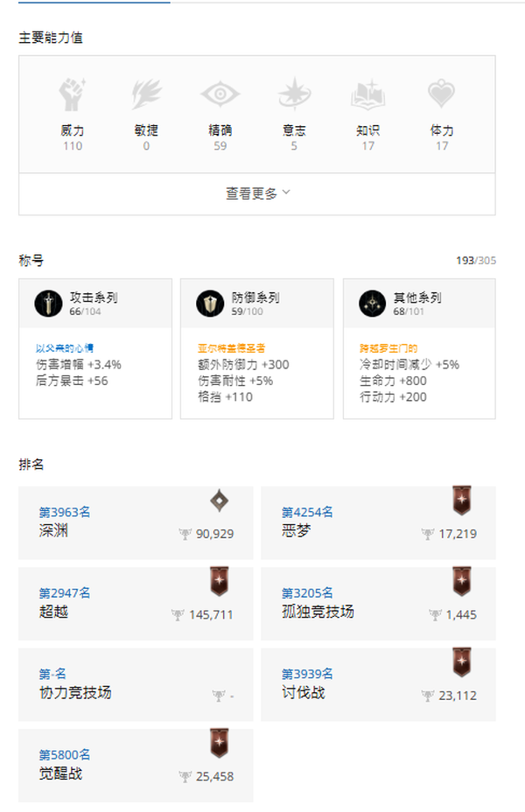
Task: Open the 觉醒战 ranking card
Action: click(x=136, y=766)
